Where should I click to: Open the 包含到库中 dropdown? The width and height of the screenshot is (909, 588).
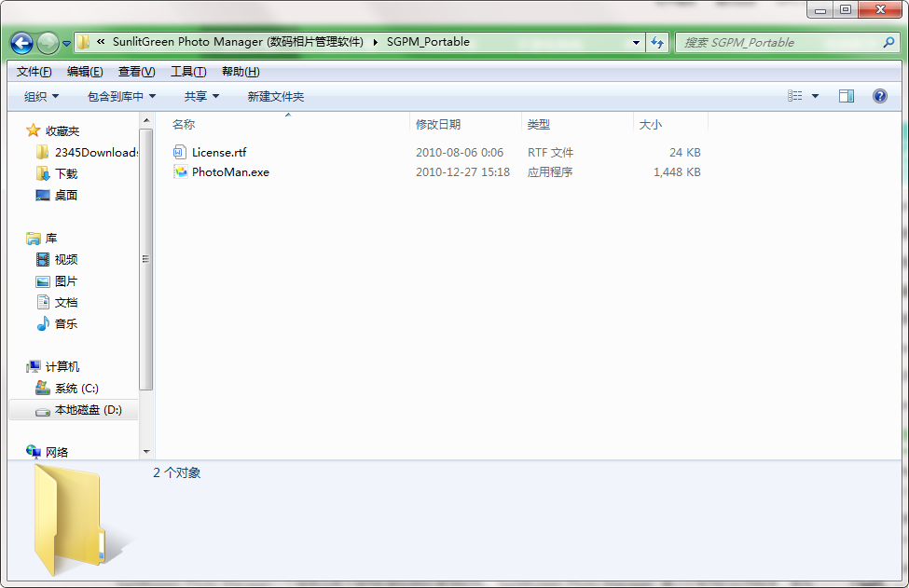pos(121,96)
